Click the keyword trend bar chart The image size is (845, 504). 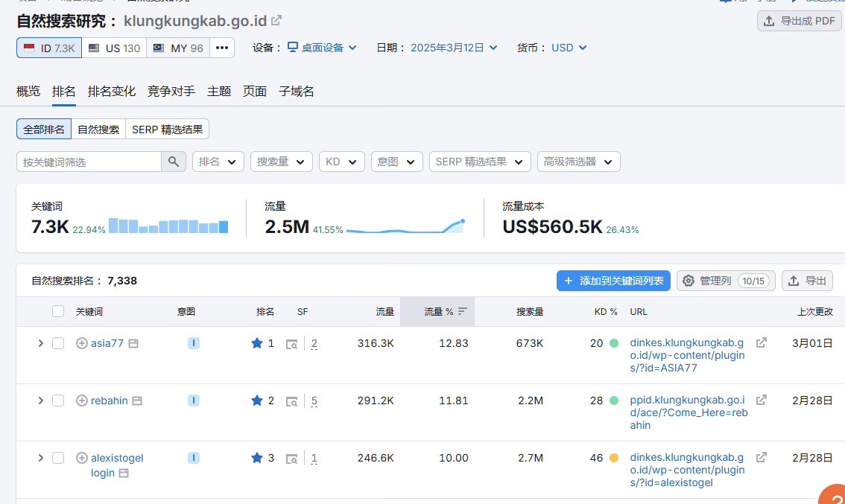click(168, 226)
